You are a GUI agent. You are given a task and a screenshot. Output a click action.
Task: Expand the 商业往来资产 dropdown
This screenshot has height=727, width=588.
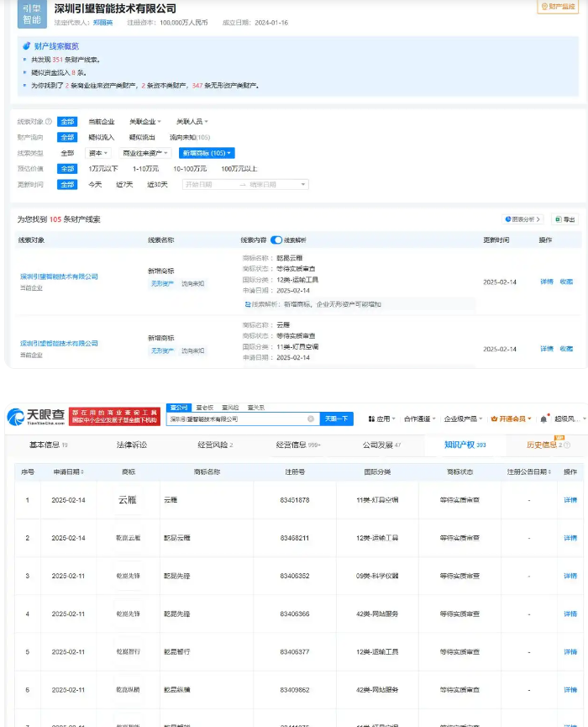coord(146,153)
